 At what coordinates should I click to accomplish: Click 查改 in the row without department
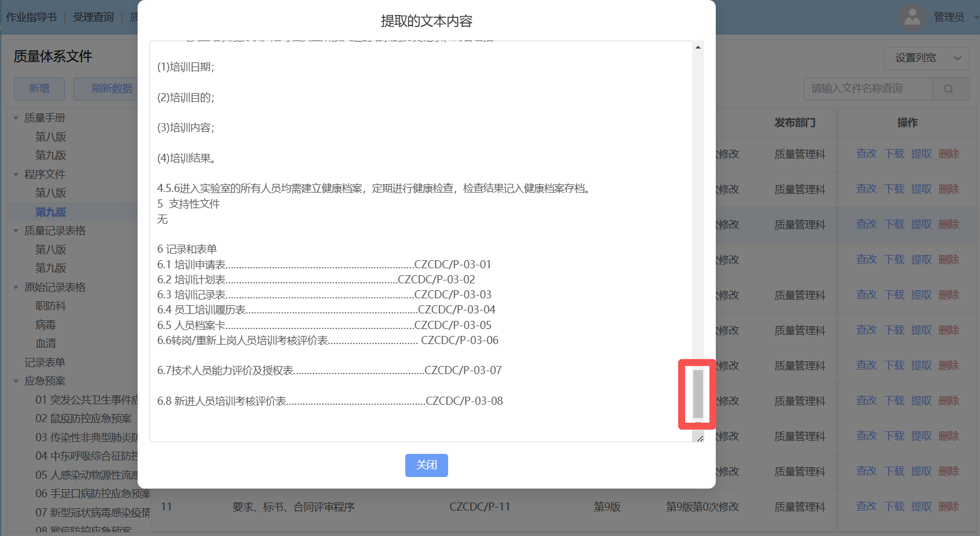[x=866, y=260]
